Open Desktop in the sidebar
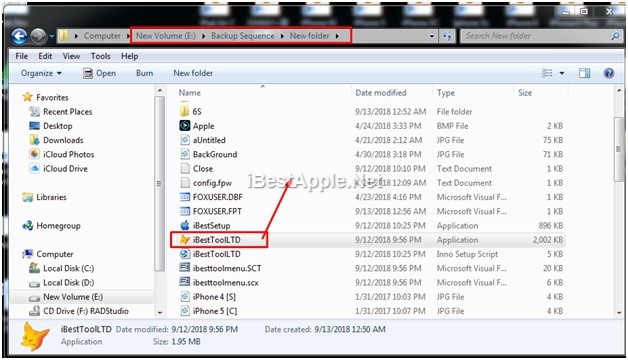 (58, 126)
